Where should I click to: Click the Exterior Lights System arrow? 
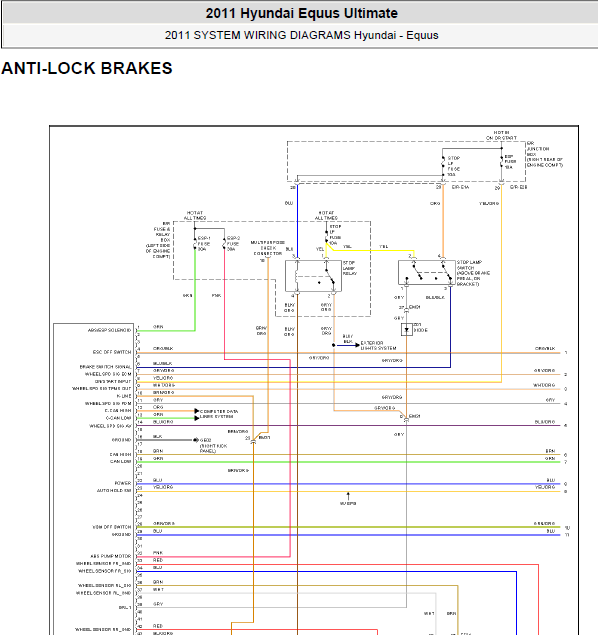coord(347,345)
